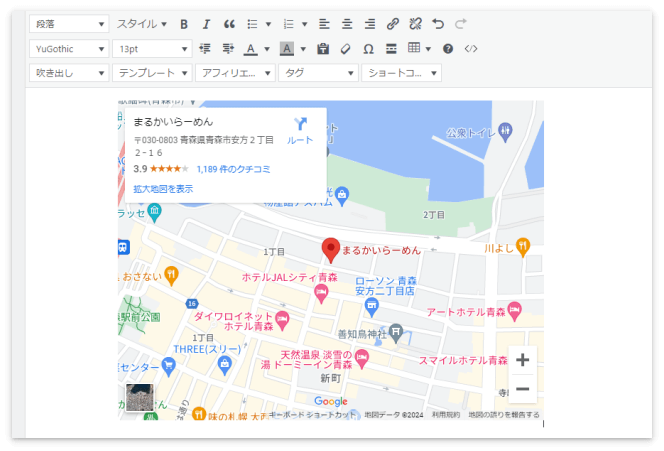Click the 地図の誤りを報告する link
664x451 pixels.
(504, 415)
